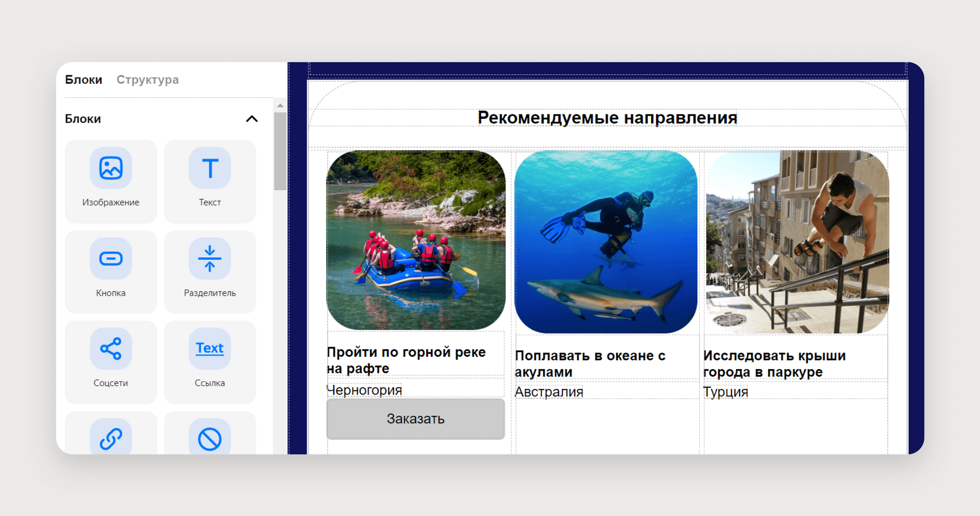This screenshot has height=516, width=980.
Task: Select the Турция label
Action: (x=725, y=392)
